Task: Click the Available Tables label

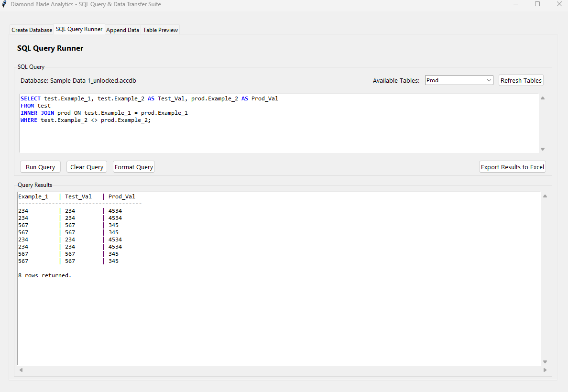Action: click(396, 80)
